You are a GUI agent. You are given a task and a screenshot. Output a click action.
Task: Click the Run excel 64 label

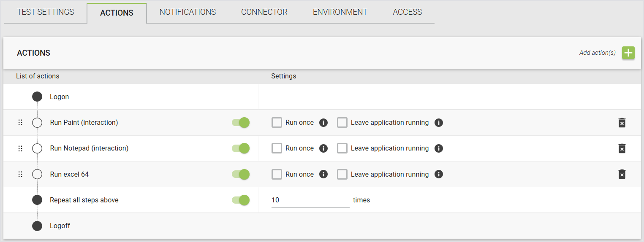pyautogui.click(x=69, y=174)
